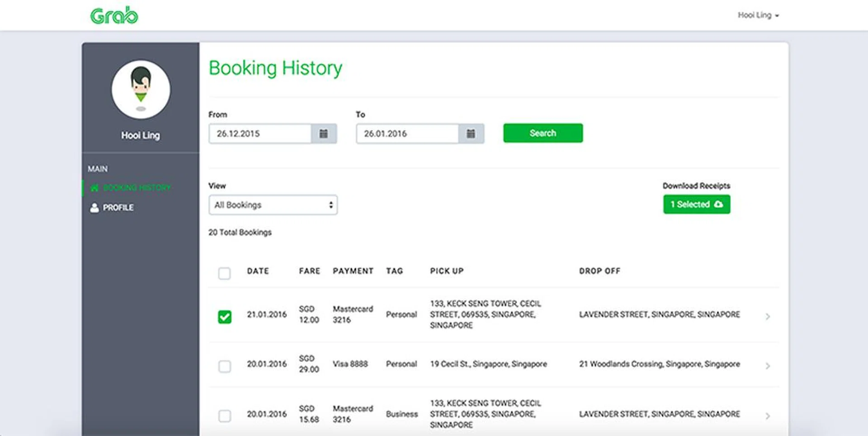Viewport: 868px width, 436px height.
Task: Uncheck the selected 21.01.2016 booking checkbox
Action: point(224,317)
